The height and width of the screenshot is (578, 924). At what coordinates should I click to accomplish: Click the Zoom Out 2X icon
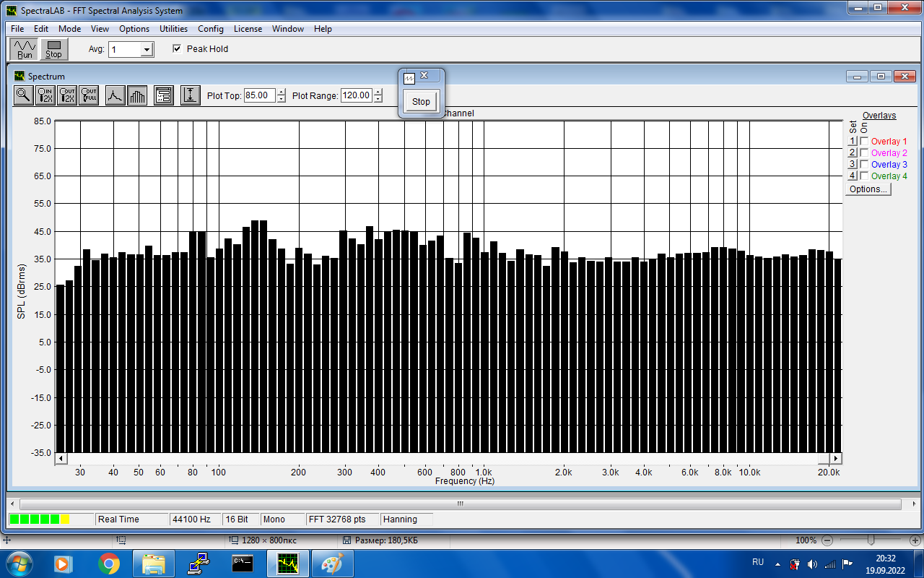pos(67,95)
